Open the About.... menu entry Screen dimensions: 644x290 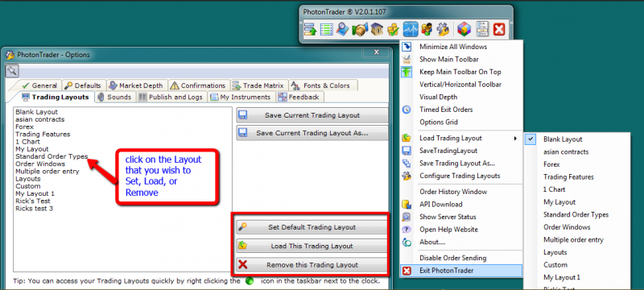click(x=461, y=242)
